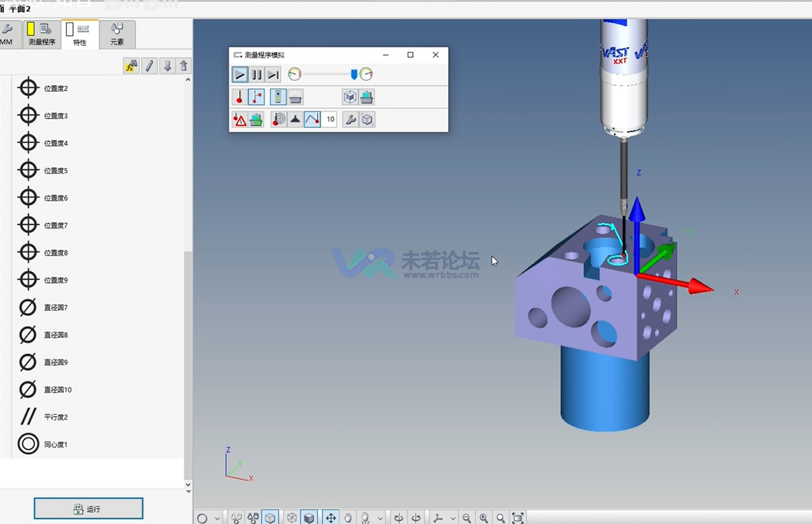Viewport: 812px width, 524px height.
Task: Toggle the path line with red dot
Action: tap(312, 120)
